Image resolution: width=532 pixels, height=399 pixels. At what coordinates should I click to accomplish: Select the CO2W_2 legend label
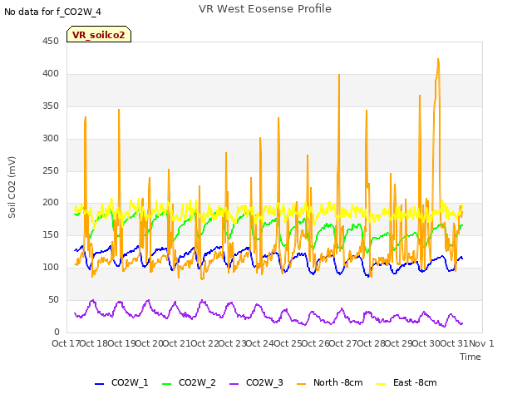point(197,382)
